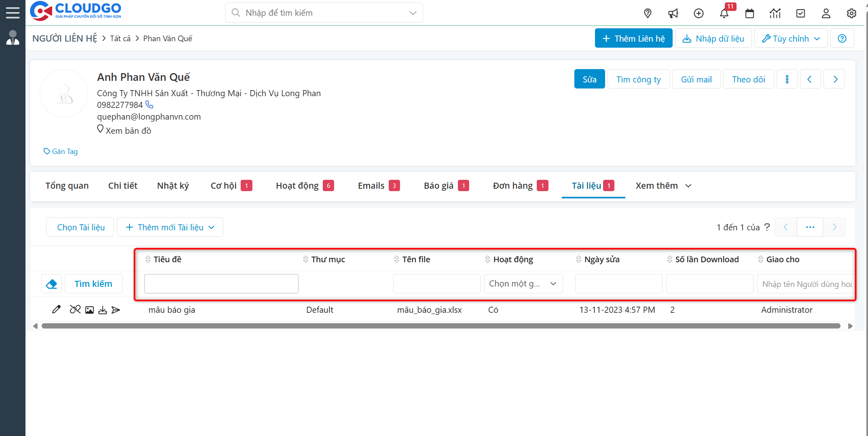Sort by Tiêu đề column
Viewport: 868px width, 436px height.
tap(167, 259)
